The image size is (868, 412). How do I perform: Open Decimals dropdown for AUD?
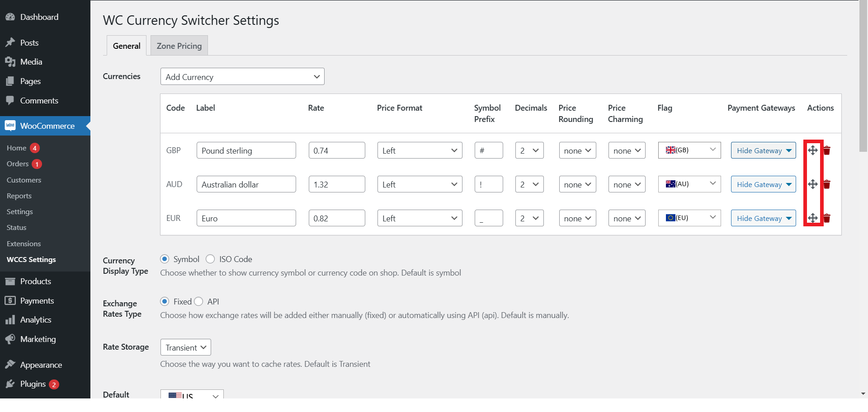coord(529,184)
